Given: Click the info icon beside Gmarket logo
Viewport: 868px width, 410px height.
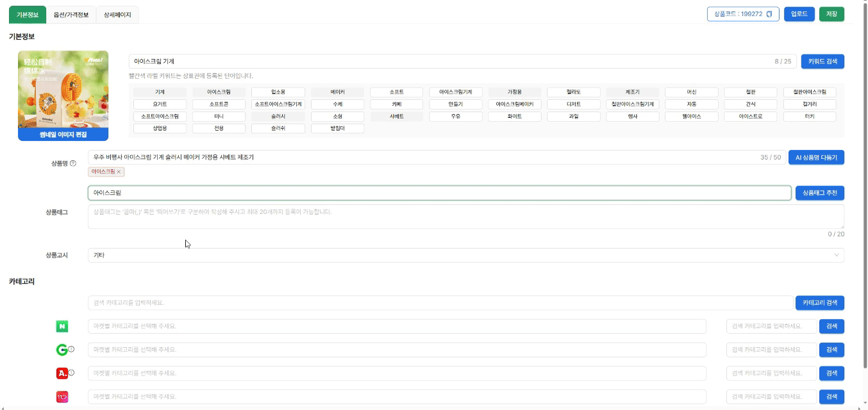Looking at the screenshot, I should coord(71,349).
